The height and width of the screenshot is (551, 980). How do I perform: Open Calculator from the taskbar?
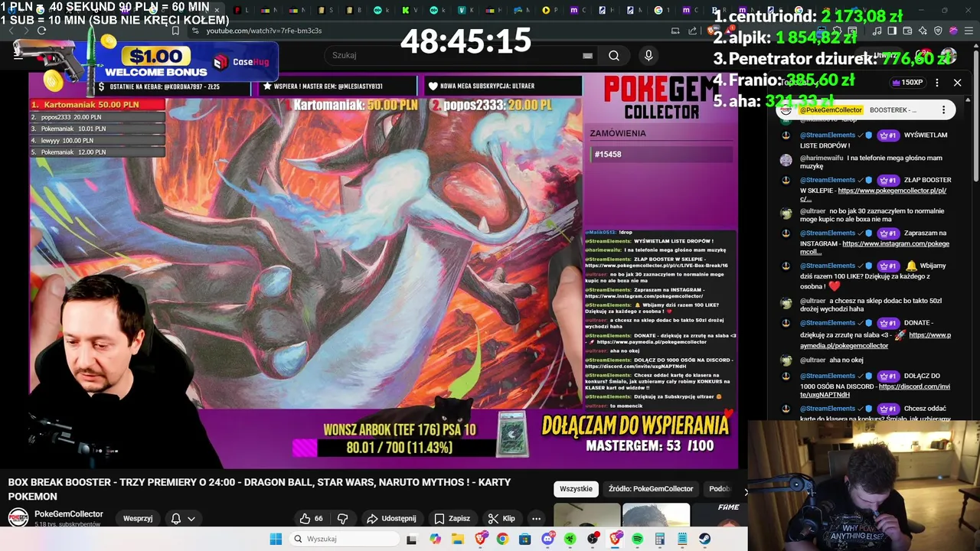click(x=660, y=539)
